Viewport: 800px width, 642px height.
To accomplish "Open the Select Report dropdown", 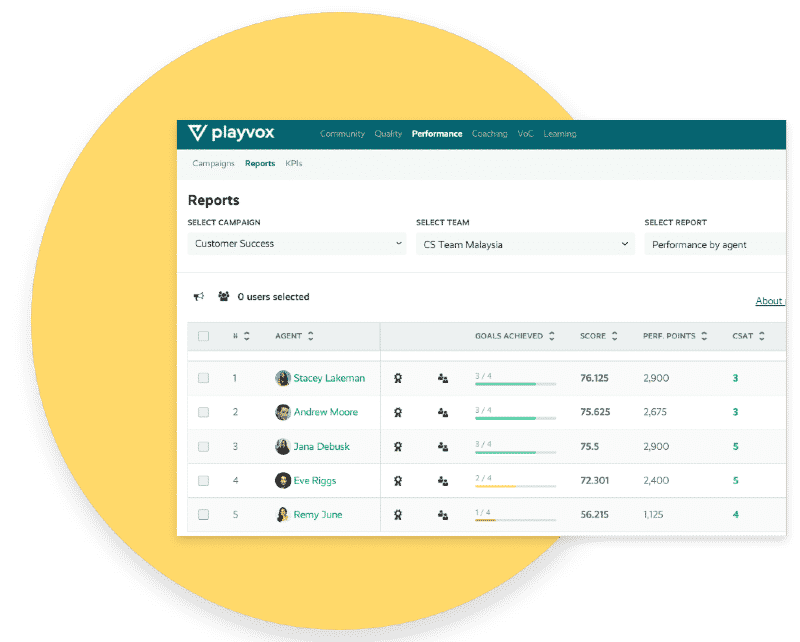I will coord(715,244).
